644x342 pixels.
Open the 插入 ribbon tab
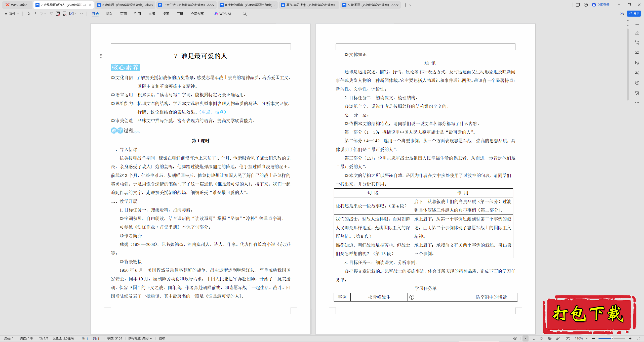pyautogui.click(x=109, y=14)
